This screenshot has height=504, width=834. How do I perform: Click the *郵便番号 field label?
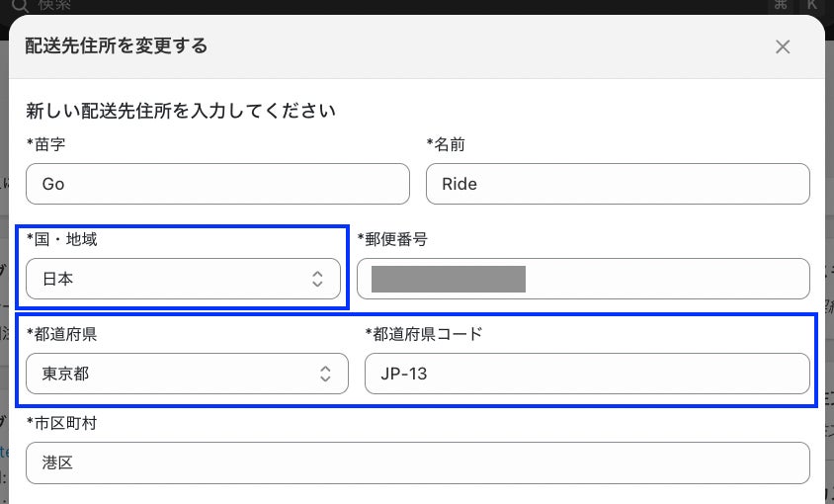392,238
